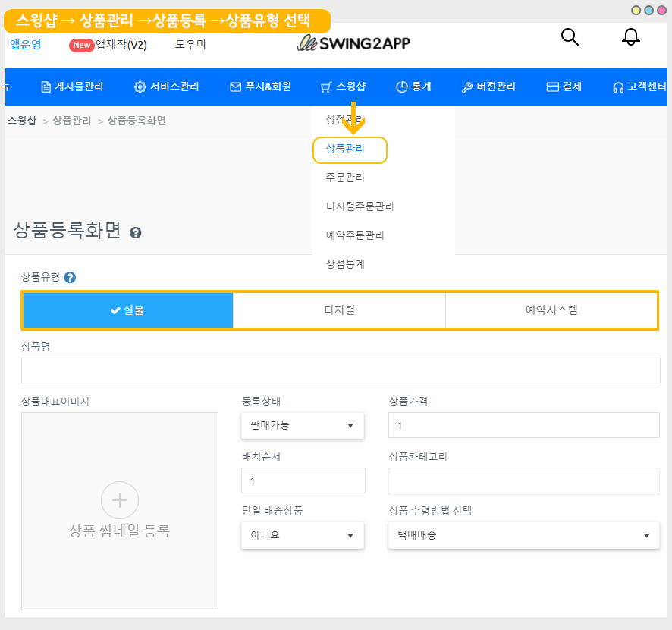Select the 실물 product type

127,310
